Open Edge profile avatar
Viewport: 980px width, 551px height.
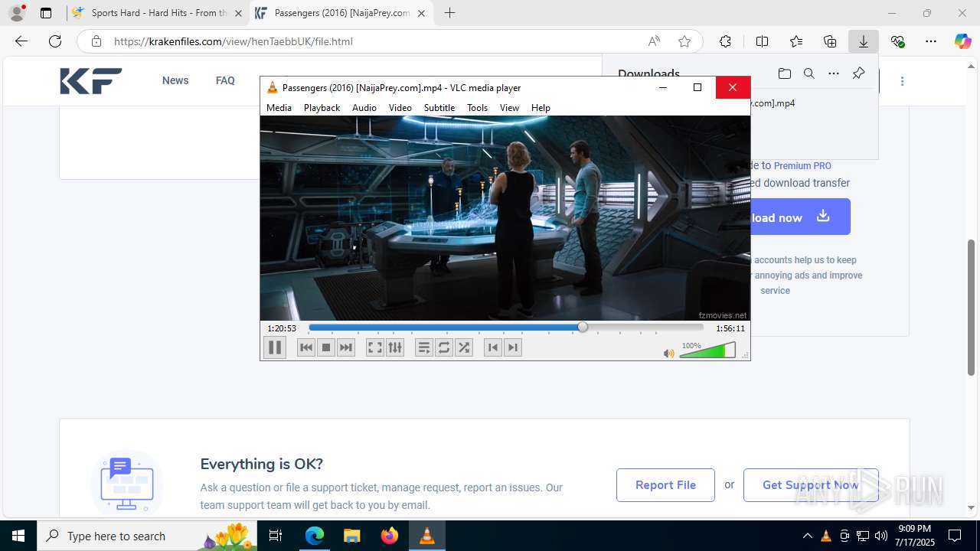coord(17,13)
